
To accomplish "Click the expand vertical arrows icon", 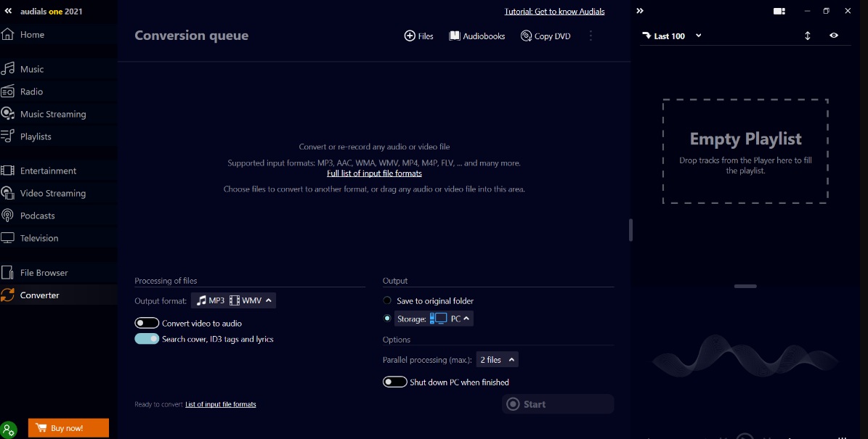I will [x=807, y=36].
